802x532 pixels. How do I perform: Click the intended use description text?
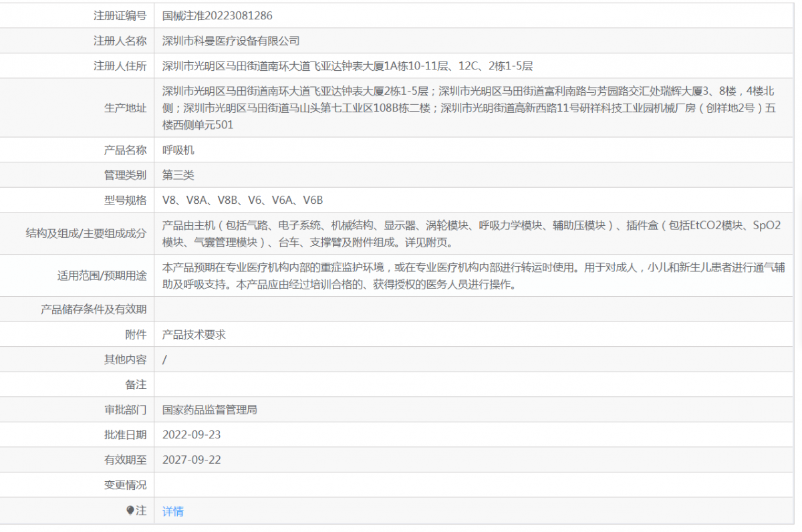[x=474, y=275]
